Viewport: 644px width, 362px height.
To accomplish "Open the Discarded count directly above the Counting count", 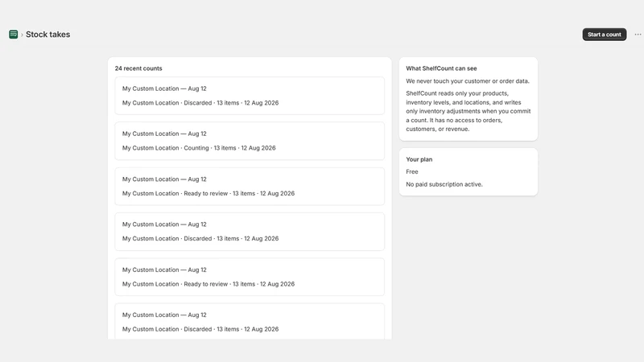I will 250,96.
